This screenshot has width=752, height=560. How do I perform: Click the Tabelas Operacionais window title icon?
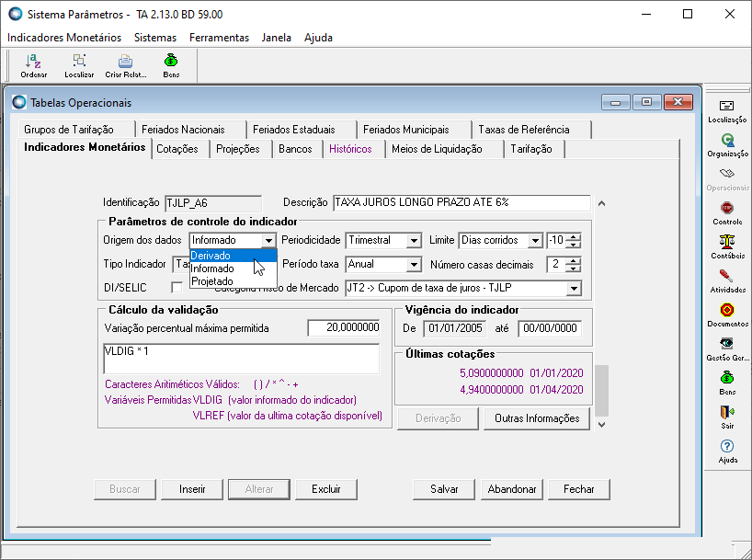pos(19,102)
